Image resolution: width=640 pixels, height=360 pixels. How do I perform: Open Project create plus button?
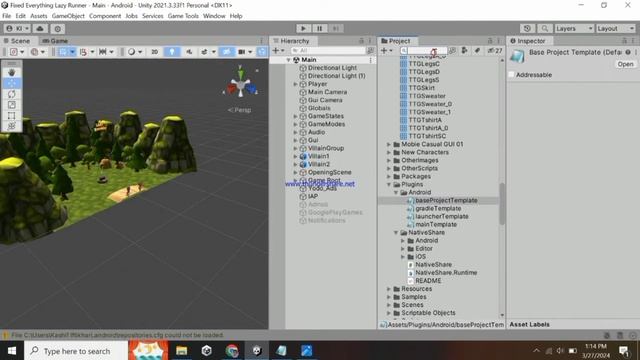pos(386,51)
